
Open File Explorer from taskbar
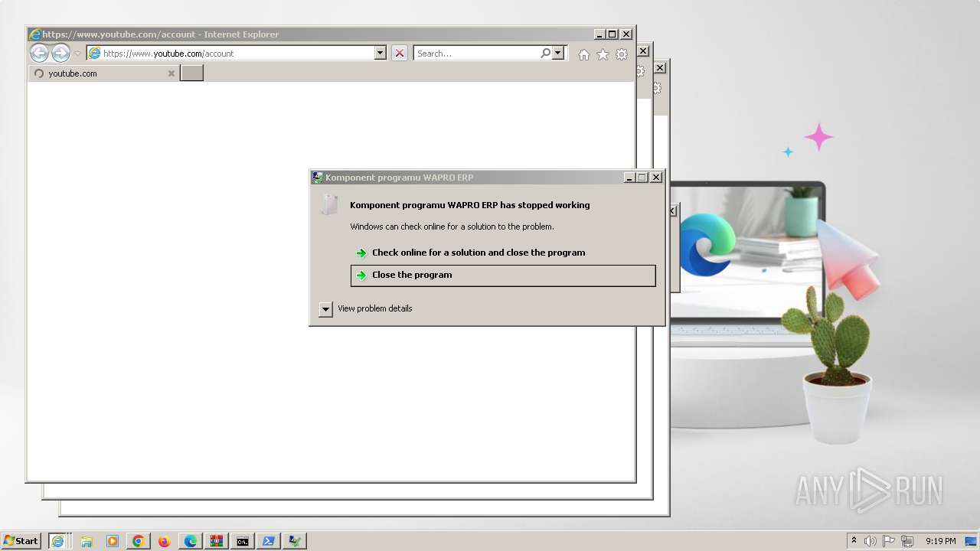[x=87, y=541]
